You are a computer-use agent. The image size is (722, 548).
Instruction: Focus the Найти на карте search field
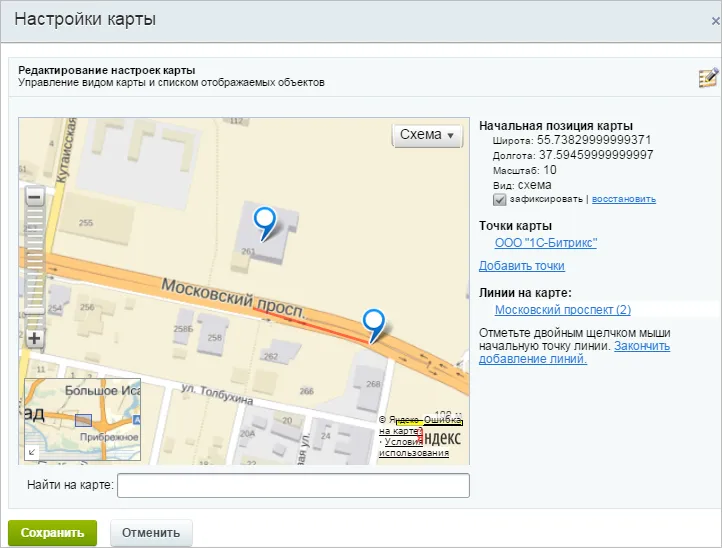[293, 485]
